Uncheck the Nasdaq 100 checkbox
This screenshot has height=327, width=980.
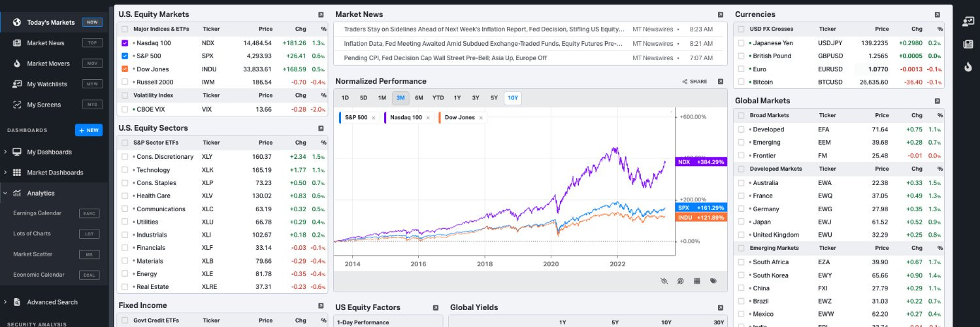pyautogui.click(x=125, y=43)
